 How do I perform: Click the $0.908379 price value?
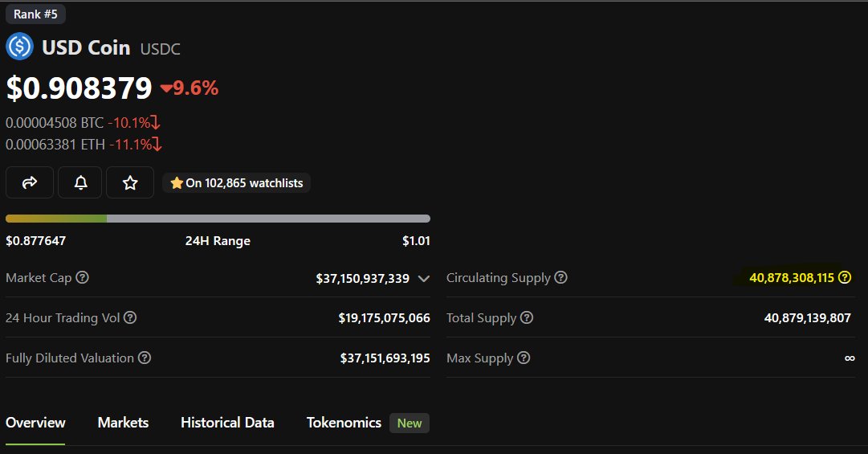pos(79,88)
